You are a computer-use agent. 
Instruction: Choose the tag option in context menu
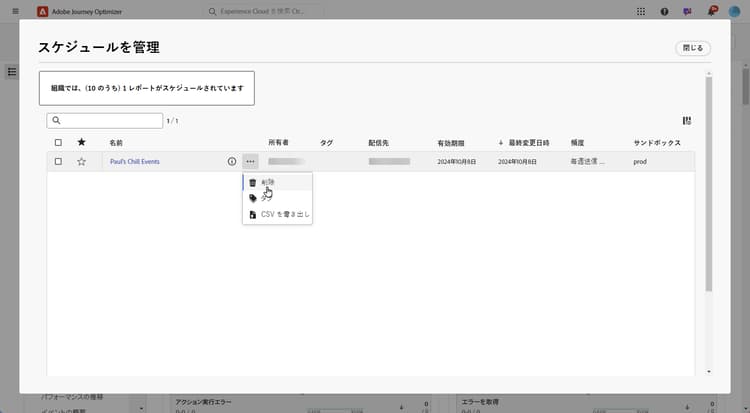tap(277, 198)
